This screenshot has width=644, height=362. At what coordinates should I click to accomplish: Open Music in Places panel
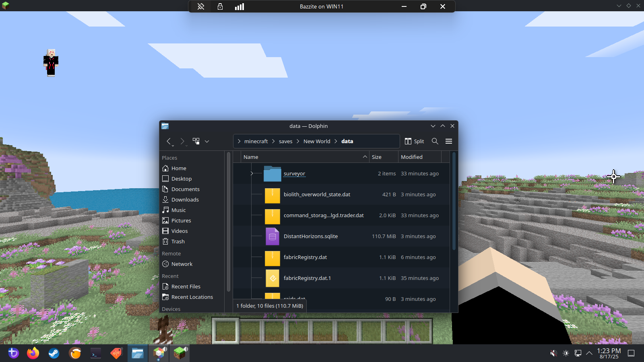[192, 210]
